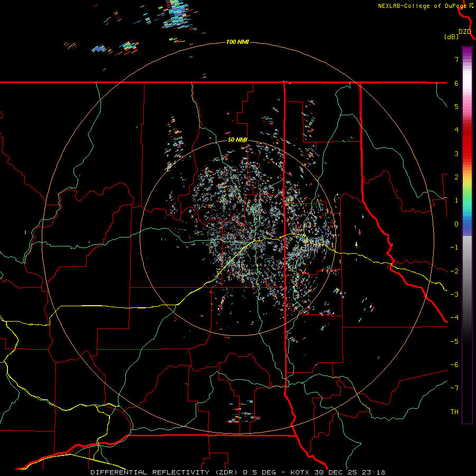Click the DZD product label
This screenshot has height=476, width=476.
pyautogui.click(x=465, y=32)
